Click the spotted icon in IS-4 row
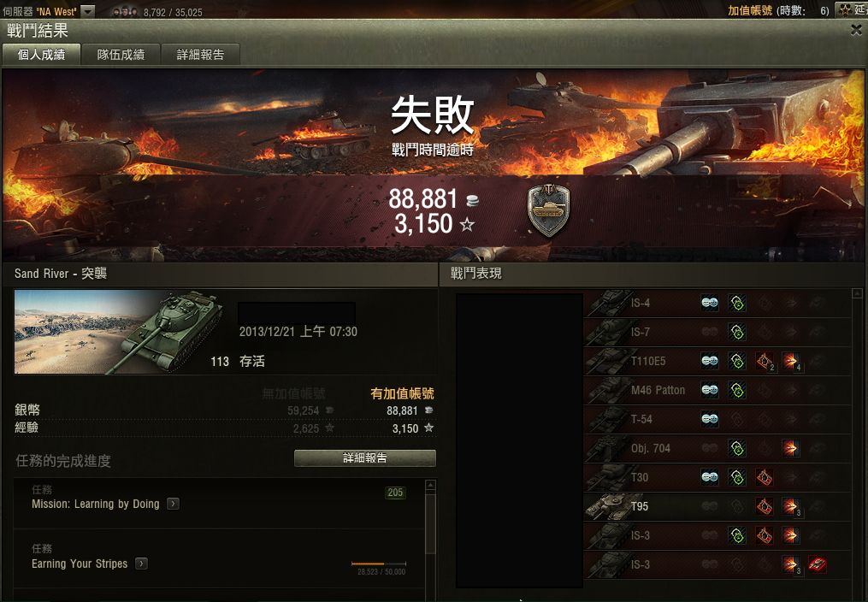This screenshot has width=868, height=602. (x=710, y=303)
